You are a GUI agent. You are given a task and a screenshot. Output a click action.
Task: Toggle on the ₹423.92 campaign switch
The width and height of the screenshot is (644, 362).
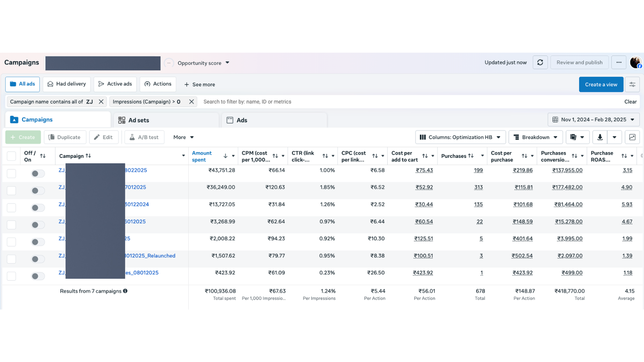pyautogui.click(x=38, y=276)
